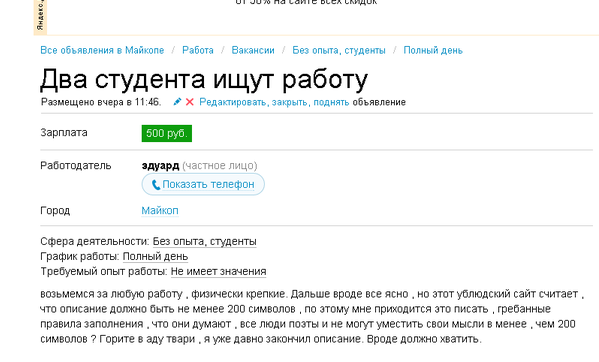The height and width of the screenshot is (362, 599).
Task: Click the 'Два студента ищут работу' heading
Action: tap(204, 79)
